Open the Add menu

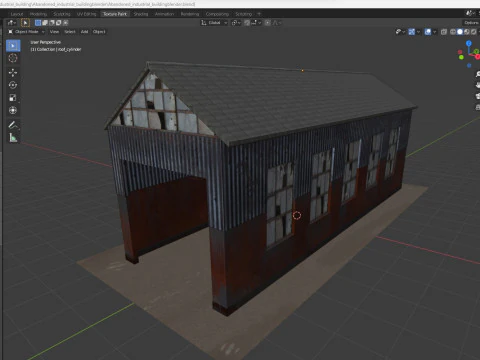click(x=85, y=32)
